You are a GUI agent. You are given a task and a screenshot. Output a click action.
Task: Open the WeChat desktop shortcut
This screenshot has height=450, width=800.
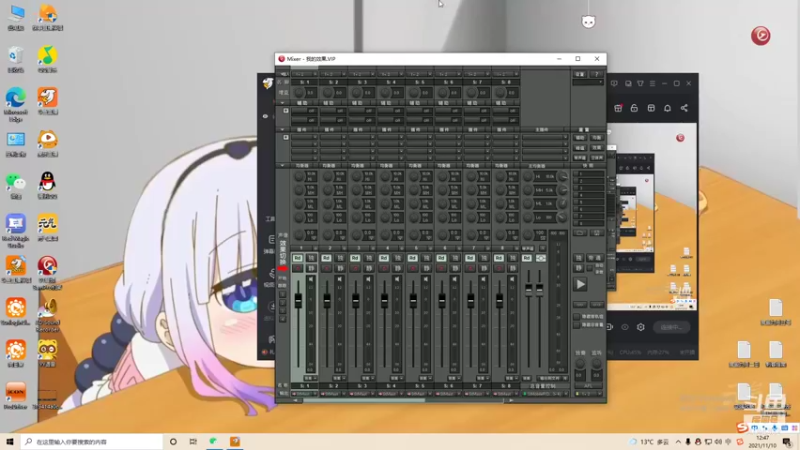coord(15,185)
